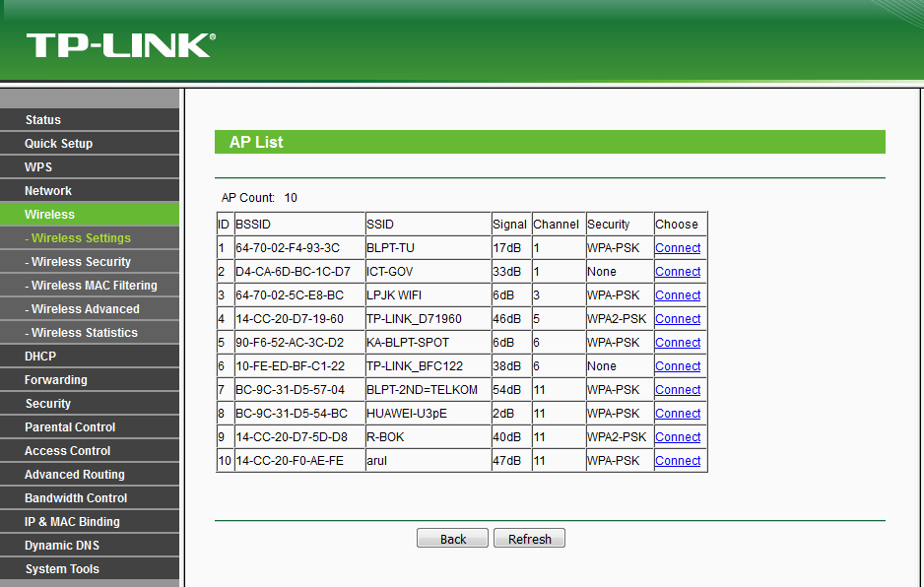The height and width of the screenshot is (587, 924).
Task: Click the 47dB signal value
Action: coord(506,460)
